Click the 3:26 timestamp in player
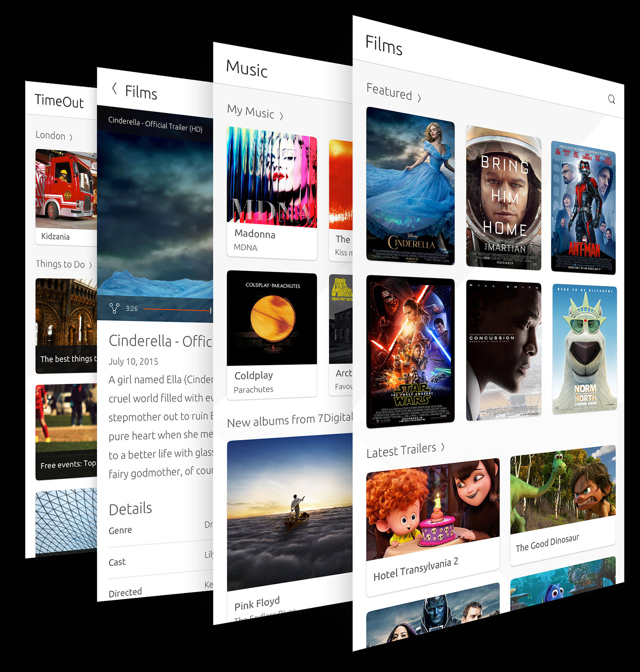The image size is (640, 672). click(132, 309)
